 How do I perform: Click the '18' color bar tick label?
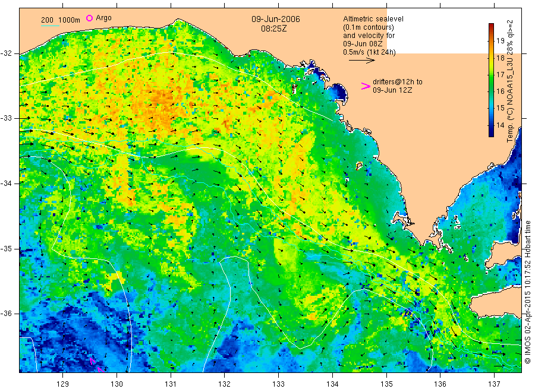tap(500, 58)
